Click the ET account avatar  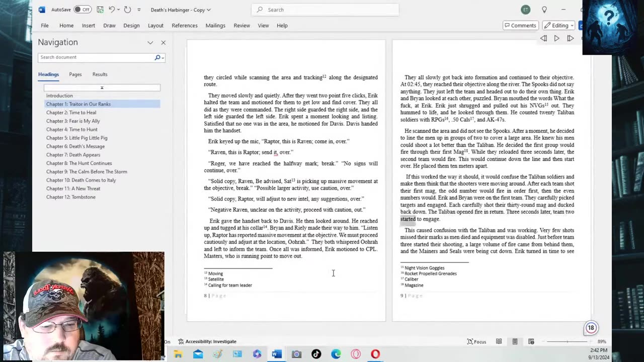pos(526,10)
